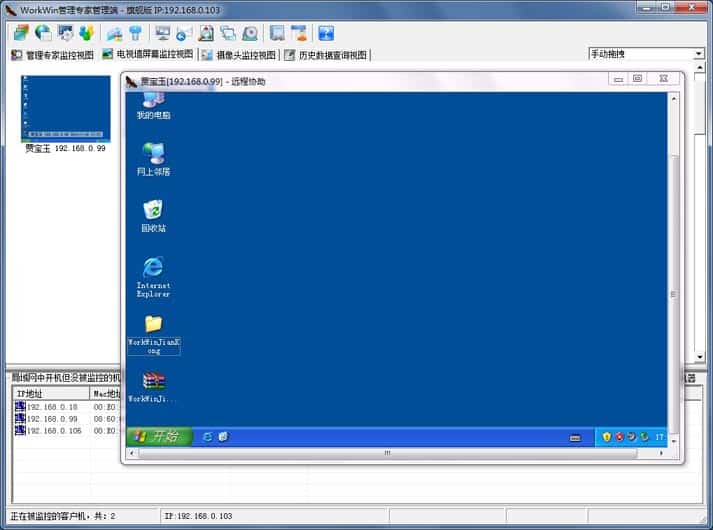This screenshot has height=530, width=713.
Task: Click red shield tray icon in remote taskbar
Action: click(x=619, y=437)
